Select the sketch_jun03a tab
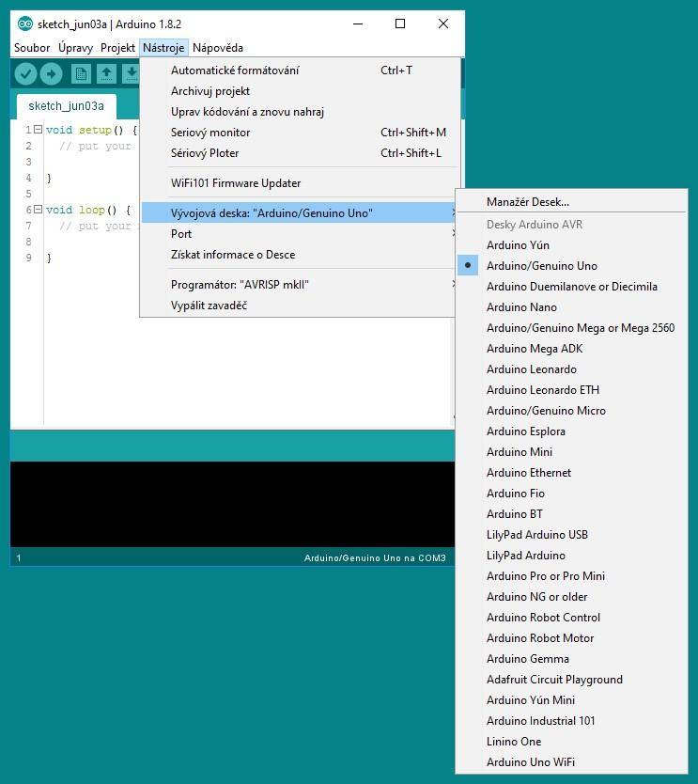698x784 pixels. (67, 106)
